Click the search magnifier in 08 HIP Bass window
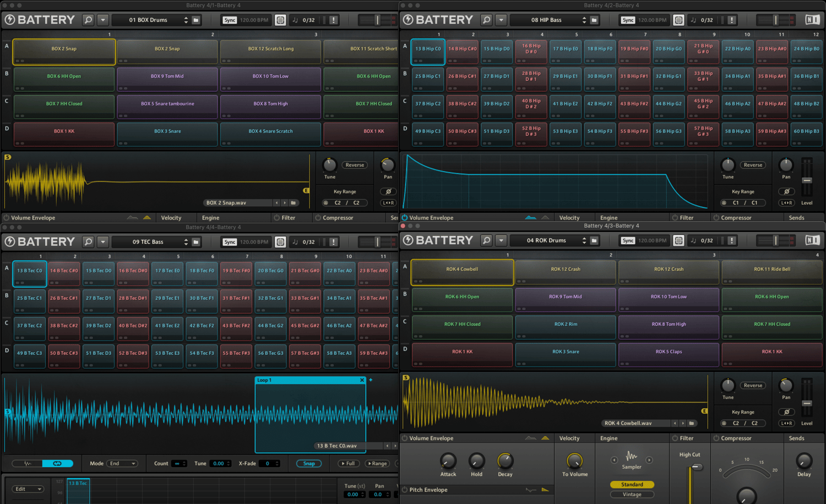This screenshot has width=826, height=504. click(486, 20)
